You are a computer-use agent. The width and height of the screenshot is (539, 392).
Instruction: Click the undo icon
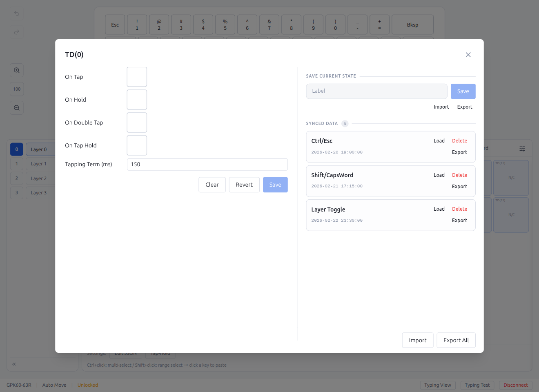[16, 13]
